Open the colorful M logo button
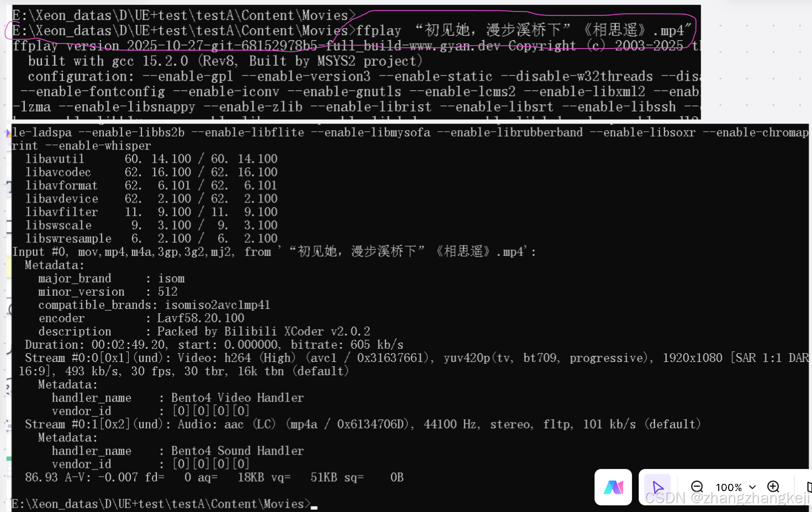The height and width of the screenshot is (512, 812). click(613, 487)
